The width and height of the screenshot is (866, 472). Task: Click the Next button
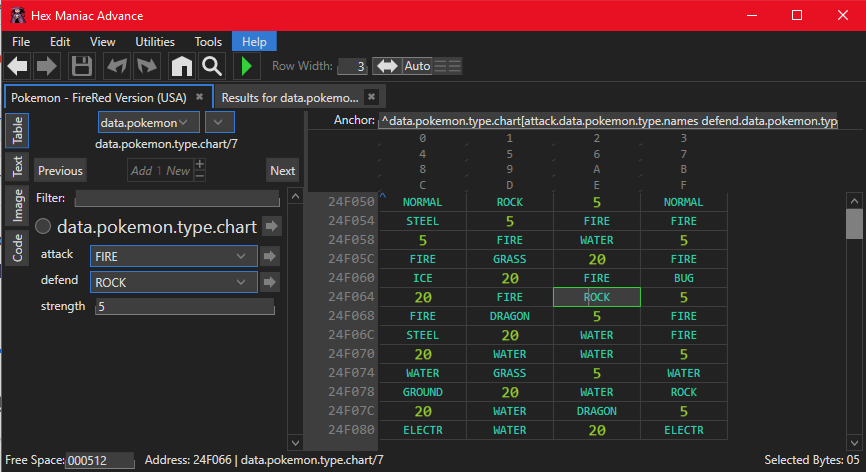point(282,170)
